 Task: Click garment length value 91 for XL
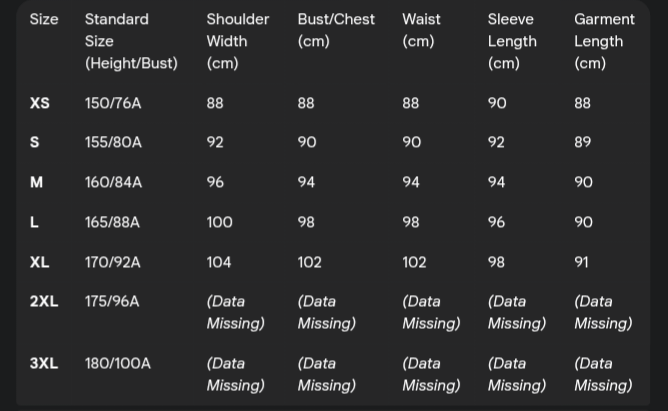[581, 262]
